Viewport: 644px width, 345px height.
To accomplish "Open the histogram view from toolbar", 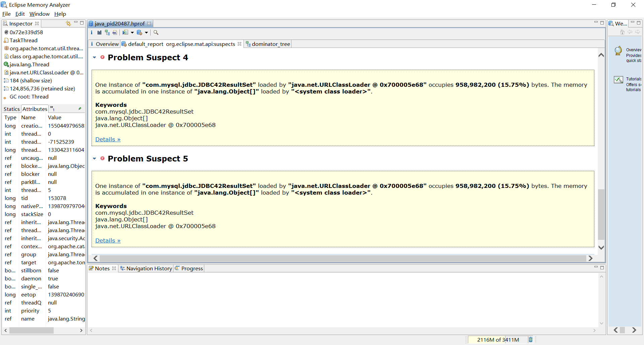I will pos(99,32).
